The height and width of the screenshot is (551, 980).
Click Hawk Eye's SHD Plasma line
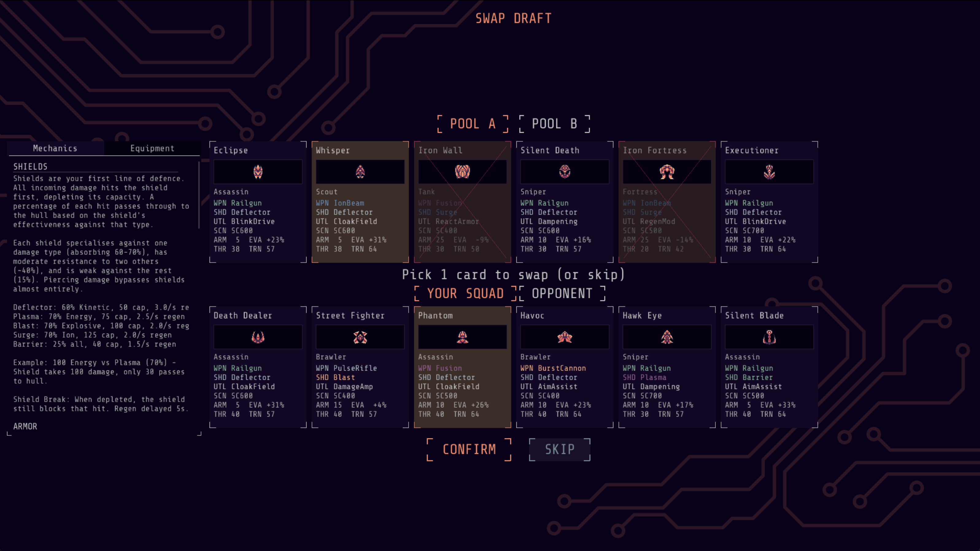(x=644, y=377)
